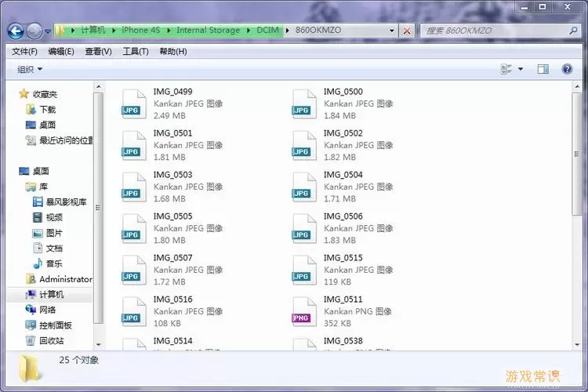
Task: Click the file list scrollbar up arrow
Action: pos(577,87)
